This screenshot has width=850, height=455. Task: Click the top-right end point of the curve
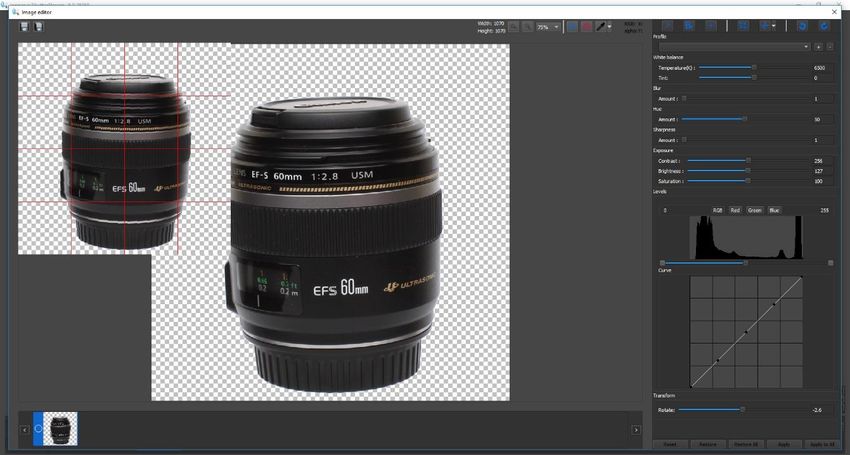801,277
